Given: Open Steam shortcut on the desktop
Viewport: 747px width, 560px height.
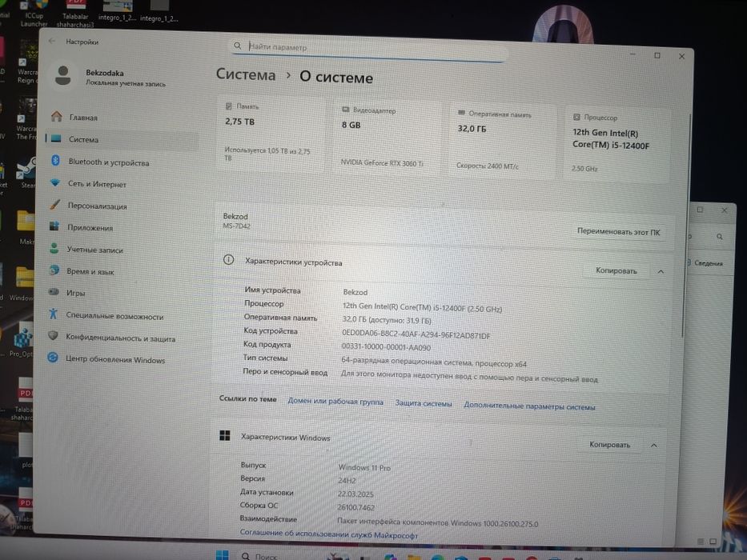Looking at the screenshot, I should pos(26,174).
